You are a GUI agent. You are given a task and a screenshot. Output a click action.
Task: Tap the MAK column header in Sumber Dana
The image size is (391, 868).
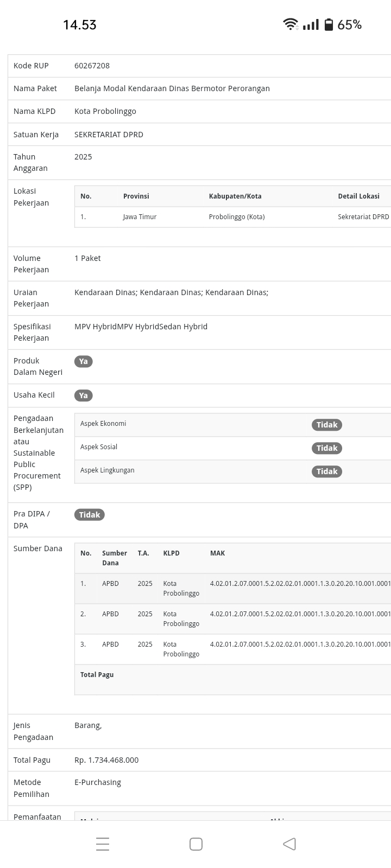[x=217, y=553]
